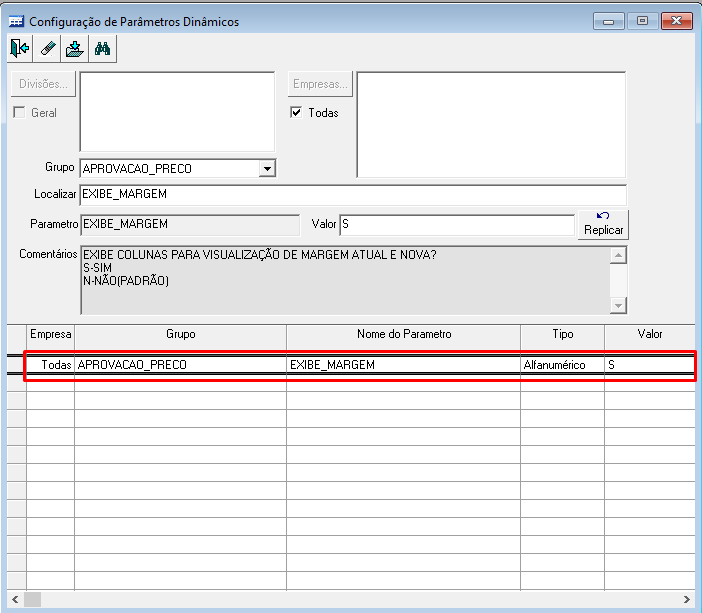
Task: Select the EXIBE_MARGEM grid cell
Action: pyautogui.click(x=403, y=365)
